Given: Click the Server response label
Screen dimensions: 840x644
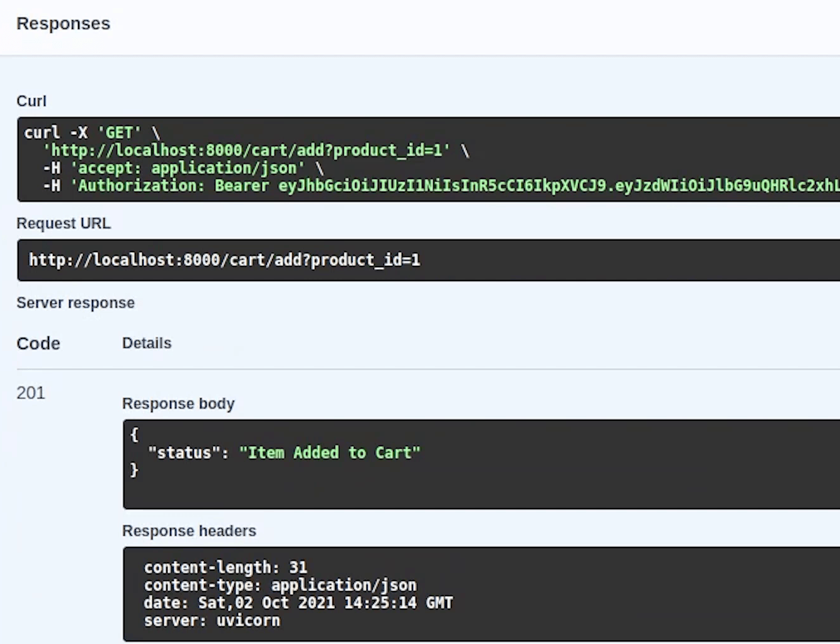Looking at the screenshot, I should [76, 303].
